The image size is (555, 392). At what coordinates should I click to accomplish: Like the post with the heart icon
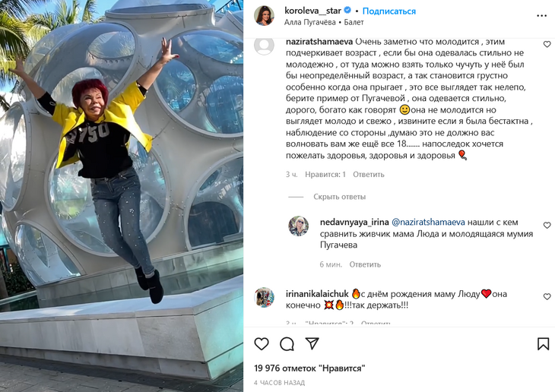(262, 344)
